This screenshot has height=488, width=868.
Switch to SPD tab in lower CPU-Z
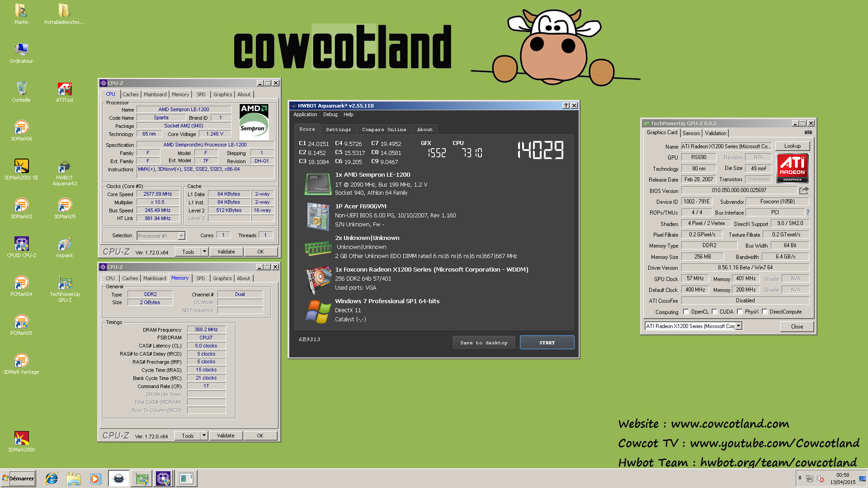click(201, 278)
